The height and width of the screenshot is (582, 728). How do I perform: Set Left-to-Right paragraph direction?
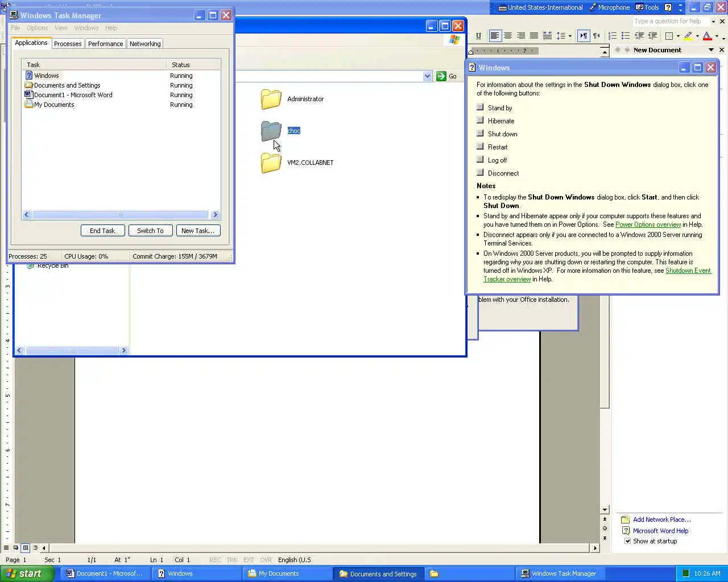584,36
